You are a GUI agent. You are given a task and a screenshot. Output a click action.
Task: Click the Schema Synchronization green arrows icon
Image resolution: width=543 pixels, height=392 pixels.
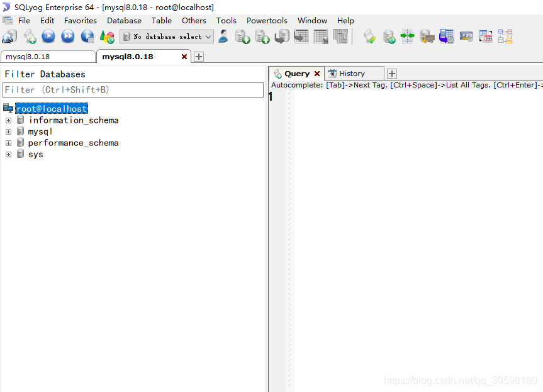[407, 36]
